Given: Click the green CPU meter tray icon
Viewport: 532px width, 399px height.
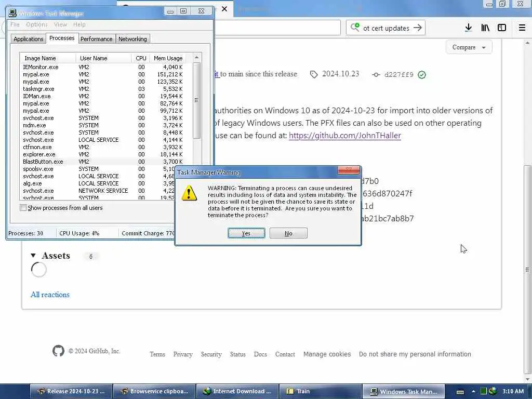Looking at the screenshot, I should pos(484,391).
